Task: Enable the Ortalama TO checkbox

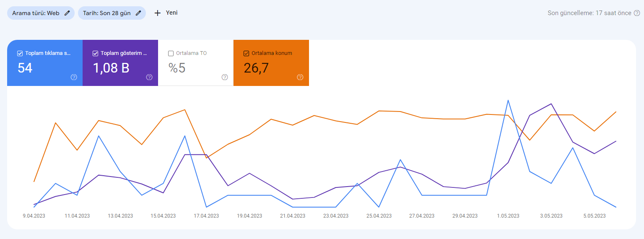Action: pyautogui.click(x=171, y=53)
